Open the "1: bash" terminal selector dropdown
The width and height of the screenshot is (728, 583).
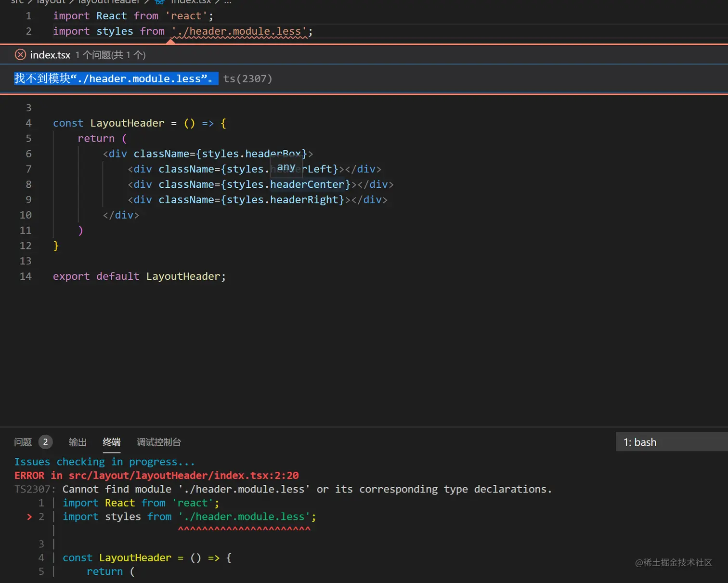(x=672, y=441)
